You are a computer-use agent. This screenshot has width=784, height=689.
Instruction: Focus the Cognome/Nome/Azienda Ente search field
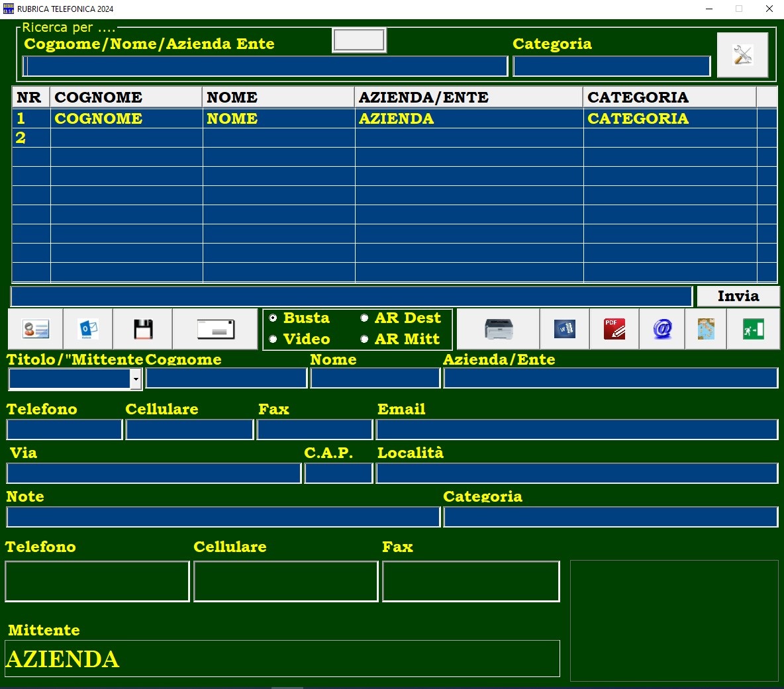coord(265,66)
